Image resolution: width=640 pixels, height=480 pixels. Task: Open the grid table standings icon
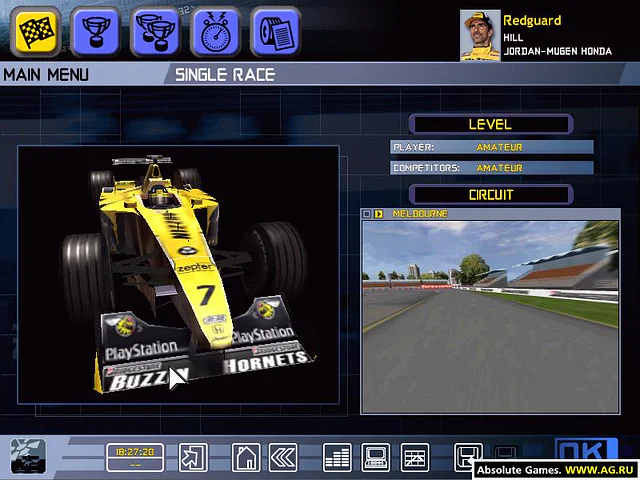[415, 457]
